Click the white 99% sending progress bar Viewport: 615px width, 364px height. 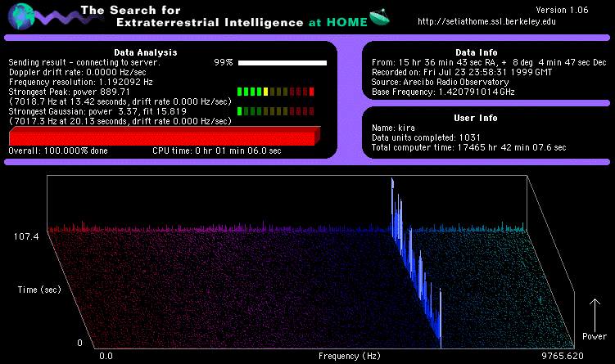(283, 63)
